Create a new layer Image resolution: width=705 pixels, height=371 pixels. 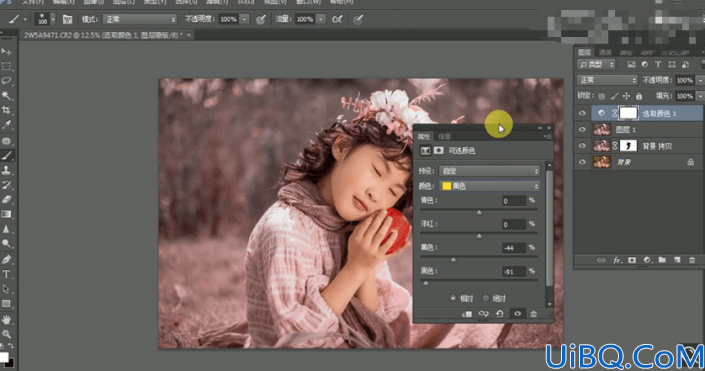(x=677, y=260)
